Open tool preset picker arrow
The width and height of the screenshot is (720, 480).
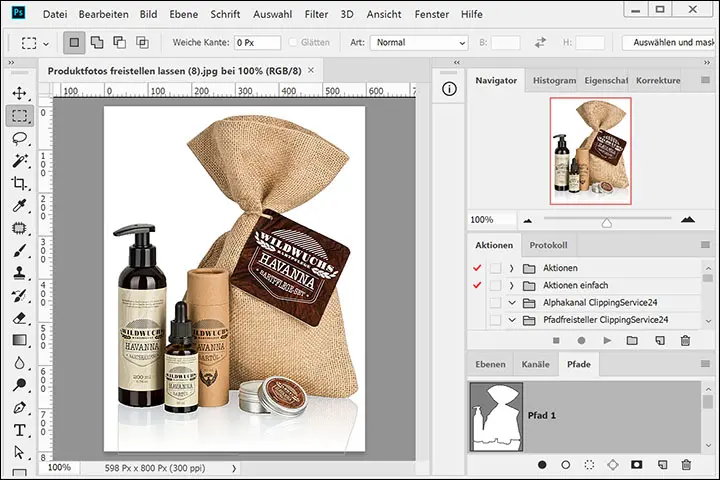(46, 44)
